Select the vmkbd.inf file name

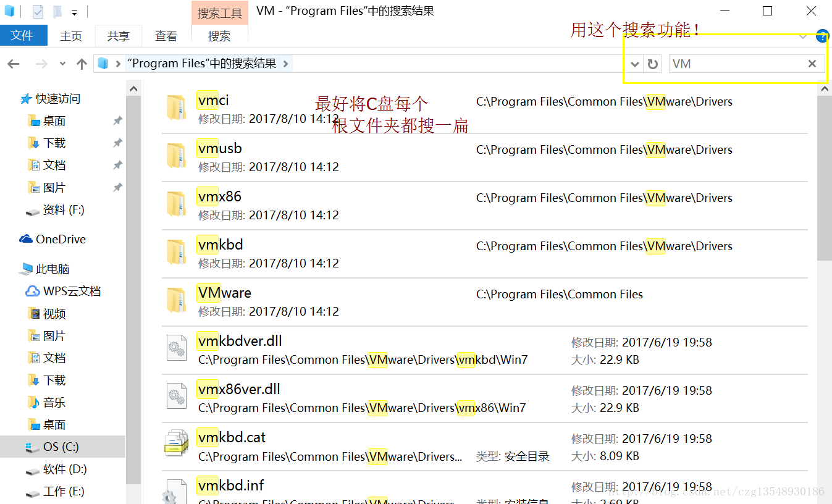click(231, 485)
